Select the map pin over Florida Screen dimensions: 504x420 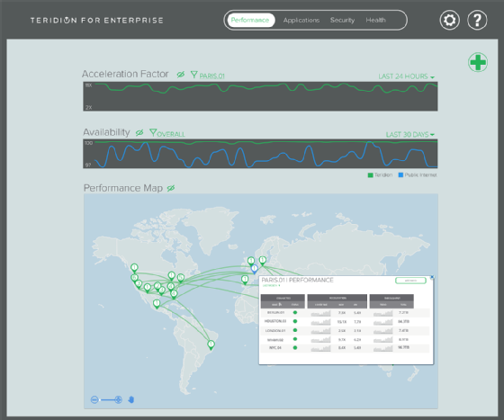click(174, 294)
